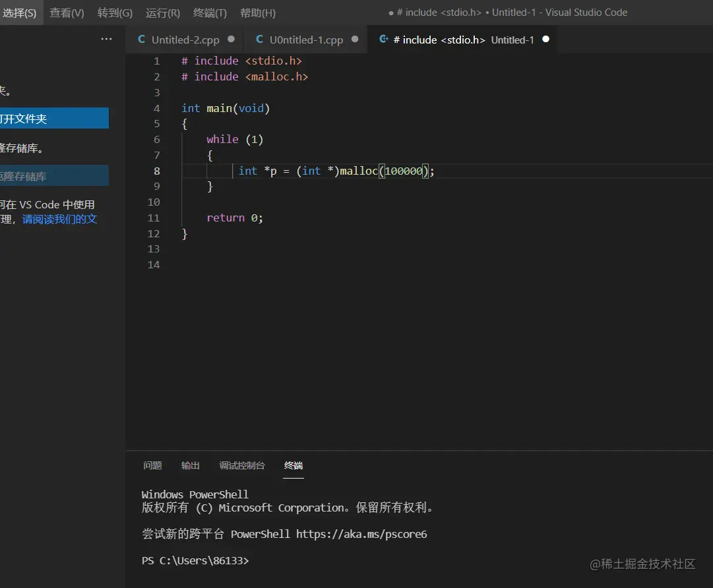Click the unsaved-changes dot on Untitled-2.cpp tab
This screenshot has height=588, width=713.
[x=231, y=40]
